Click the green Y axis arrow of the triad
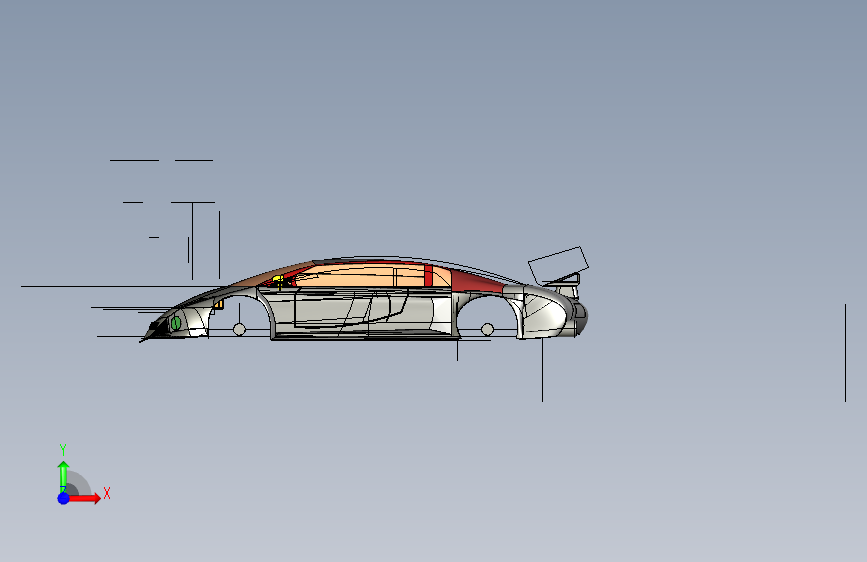This screenshot has width=867, height=562. point(63,477)
